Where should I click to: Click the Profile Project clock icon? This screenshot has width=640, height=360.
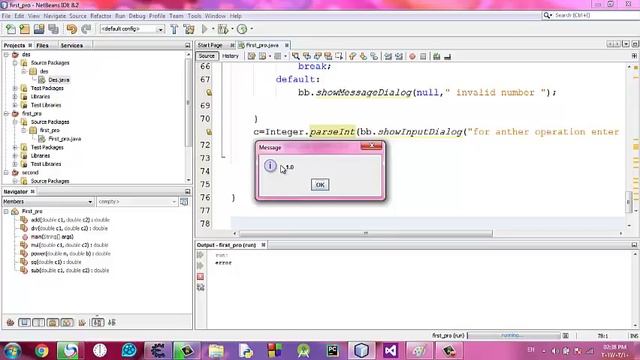coord(242,29)
